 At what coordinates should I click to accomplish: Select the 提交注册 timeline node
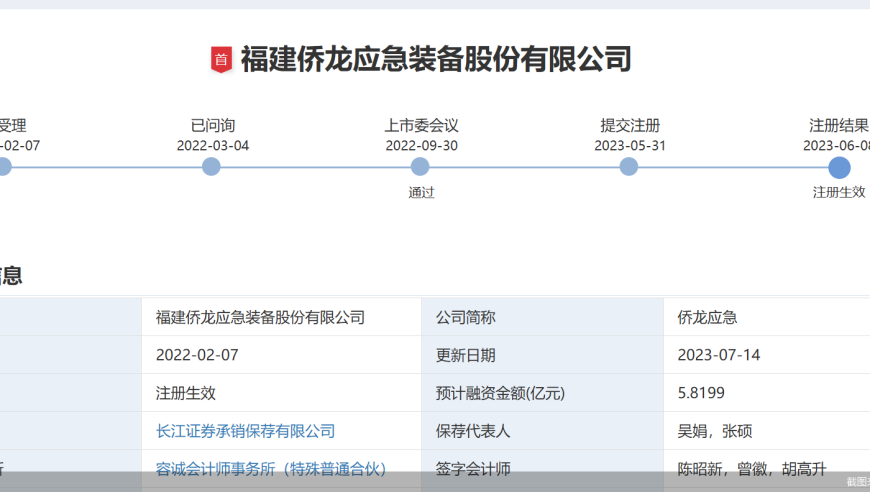click(629, 166)
